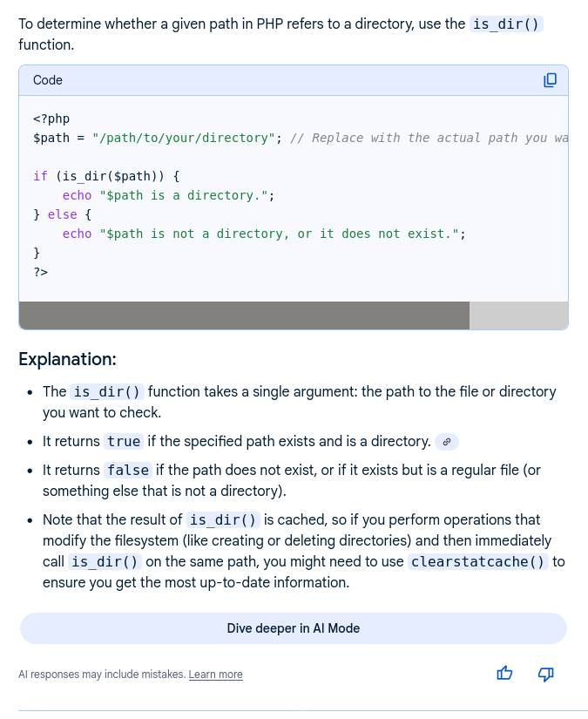588x719 pixels.
Task: Open the source link chip after 'is a directory.'
Action: click(446, 442)
